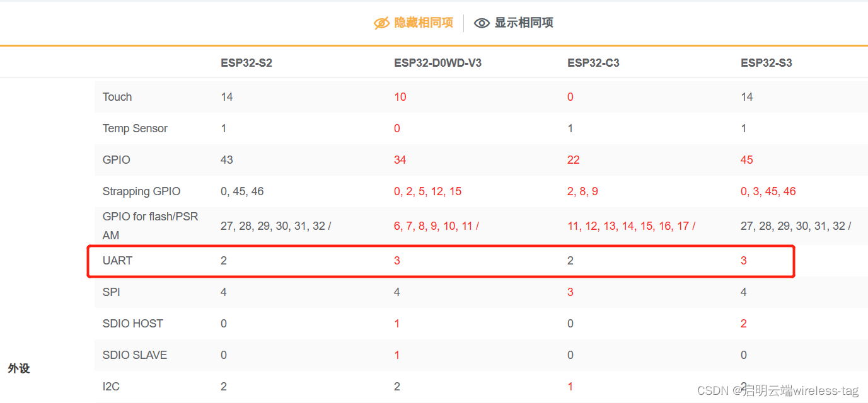Screen dimensions: 868x403
Task: Click the I2C row label
Action: point(111,387)
